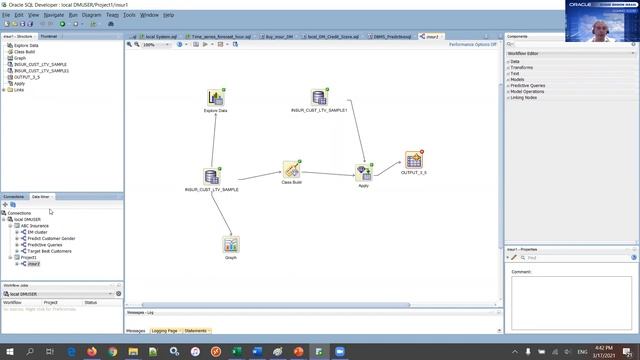The image size is (640, 360).
Task: Expand the Links folder in Structure panel
Action: [x=4, y=90]
